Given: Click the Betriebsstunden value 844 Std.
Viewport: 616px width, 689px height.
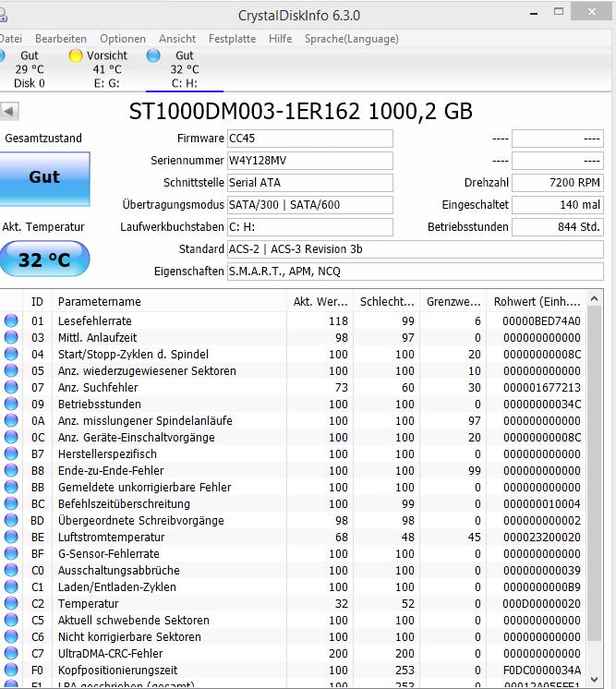Looking at the screenshot, I should click(x=558, y=227).
